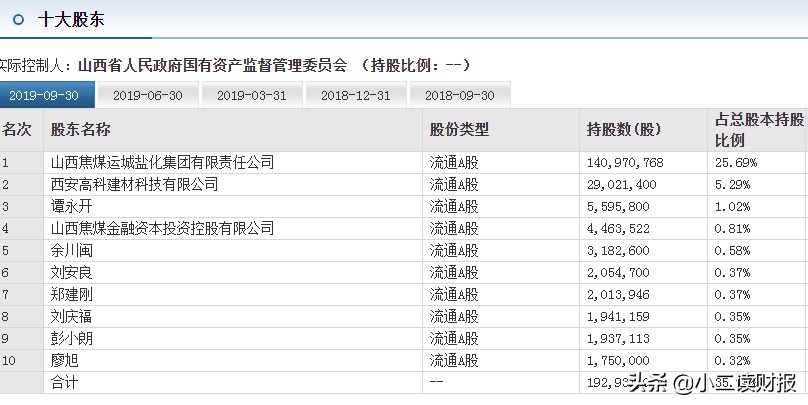
Task: Click the 名次 column header
Action: (17, 130)
